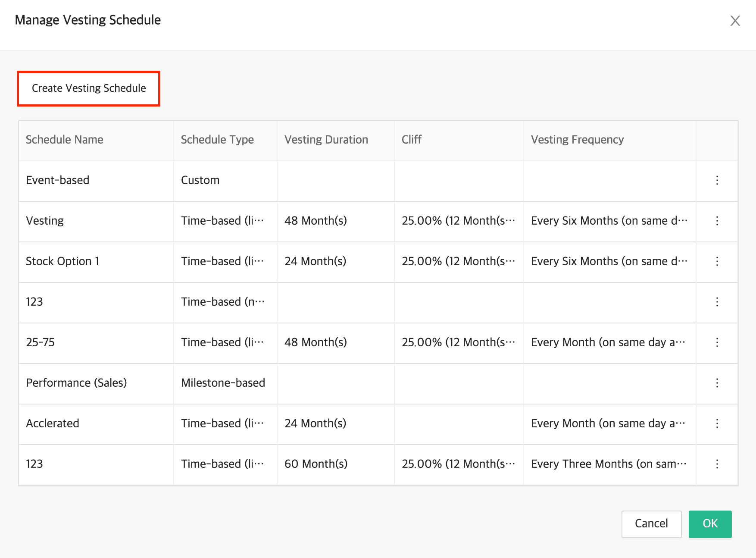Click the kebab menu beside 123 Time-based row
Screen dimensions: 756x558
tap(717, 302)
